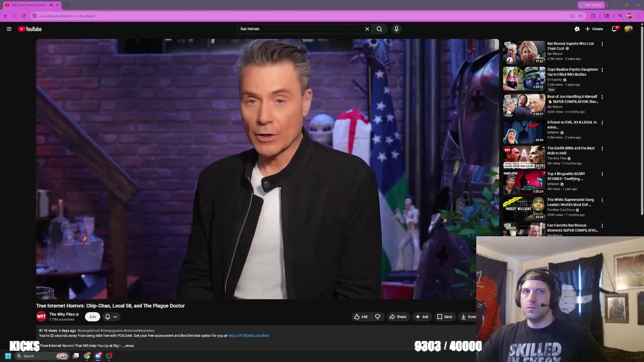644x362 pixels.
Task: Like the video (44K thumbs up)
Action: tap(361, 317)
